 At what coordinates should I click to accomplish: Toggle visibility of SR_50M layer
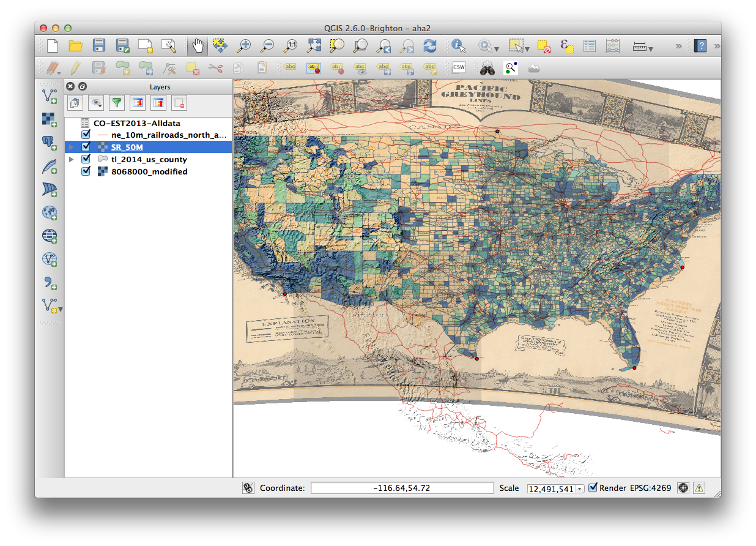pos(86,147)
